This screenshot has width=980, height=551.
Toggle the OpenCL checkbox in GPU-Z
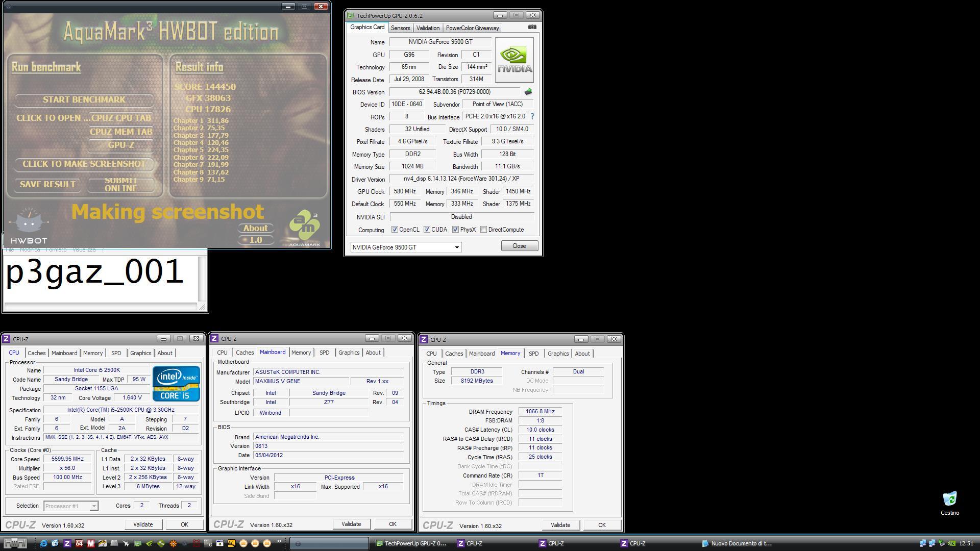[395, 230]
